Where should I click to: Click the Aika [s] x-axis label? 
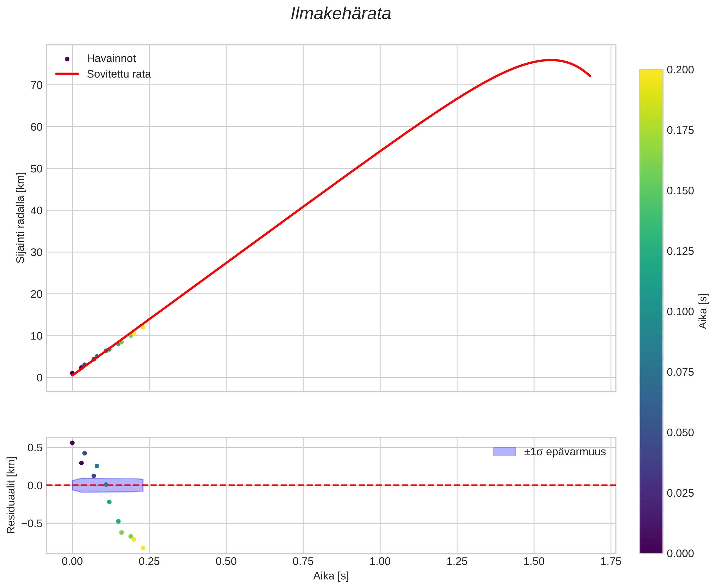tap(331, 576)
